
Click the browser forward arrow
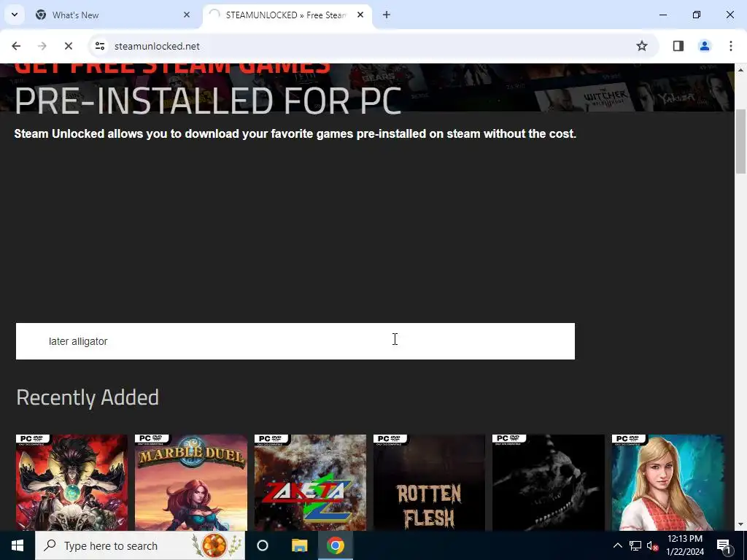42,46
